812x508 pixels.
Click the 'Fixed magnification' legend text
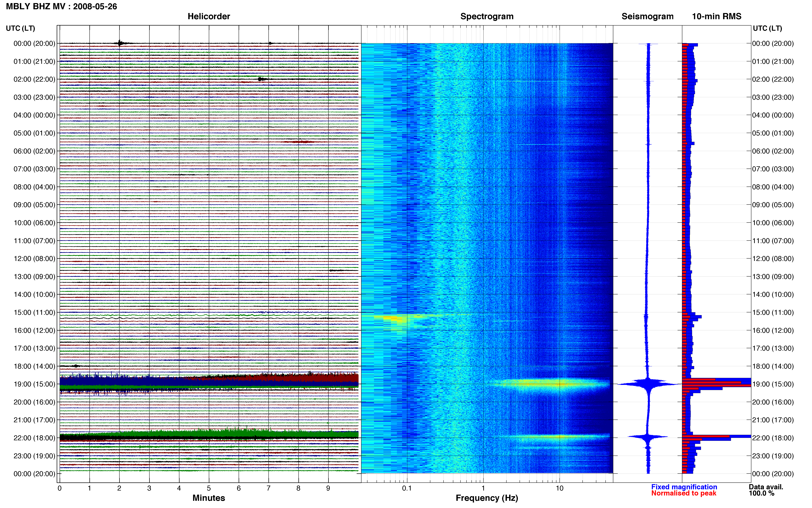pyautogui.click(x=684, y=487)
